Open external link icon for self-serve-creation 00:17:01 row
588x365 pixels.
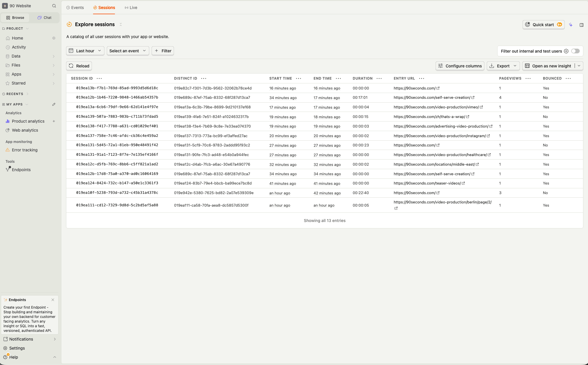473,98
